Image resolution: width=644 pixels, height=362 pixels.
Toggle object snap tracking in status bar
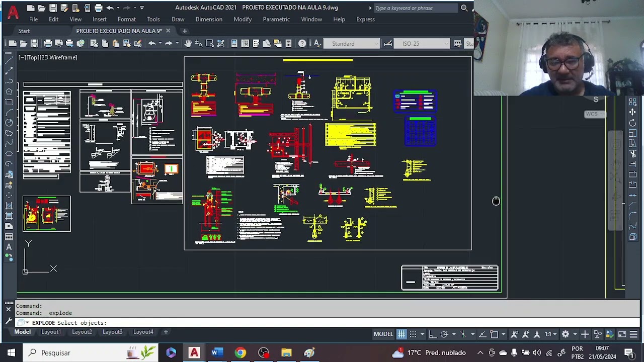coord(482,334)
